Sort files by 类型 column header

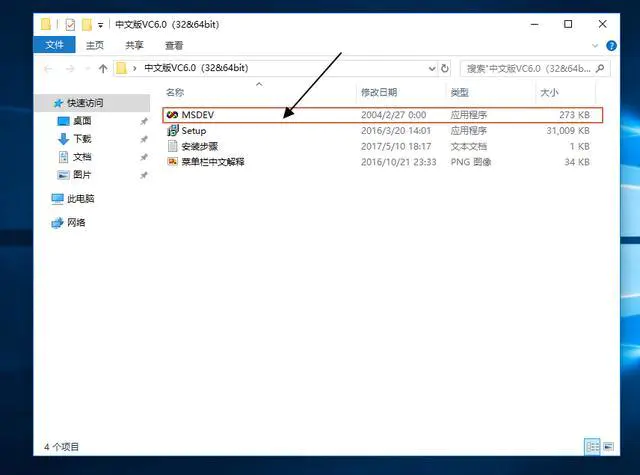pyautogui.click(x=460, y=93)
